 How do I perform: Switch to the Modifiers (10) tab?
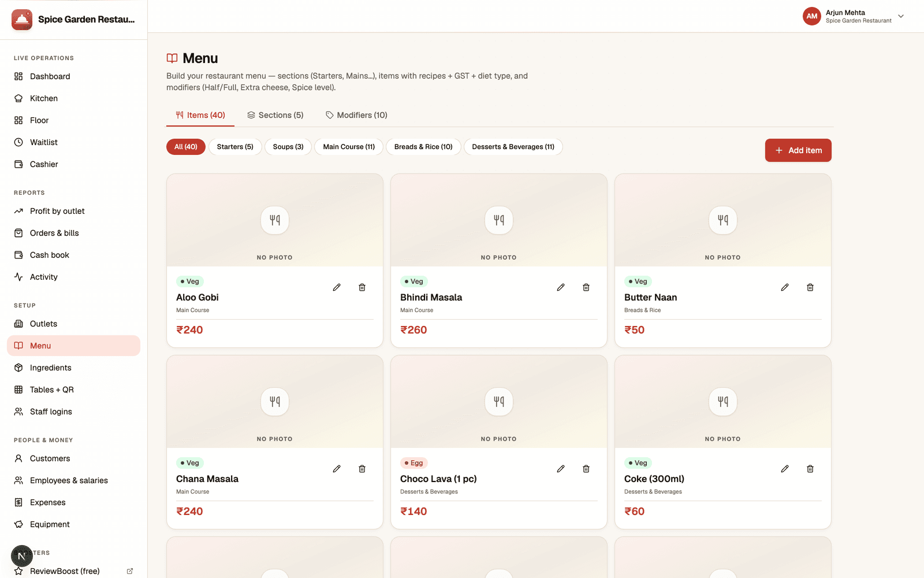356,115
